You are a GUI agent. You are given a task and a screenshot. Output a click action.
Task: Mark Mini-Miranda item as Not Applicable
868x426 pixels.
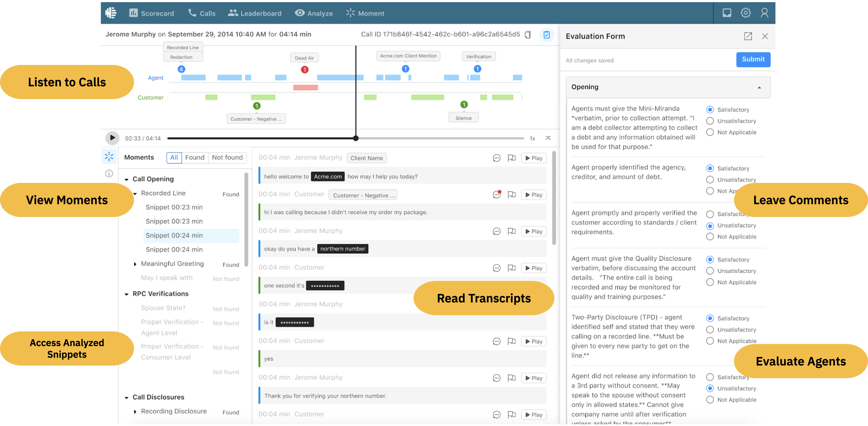pyautogui.click(x=710, y=132)
